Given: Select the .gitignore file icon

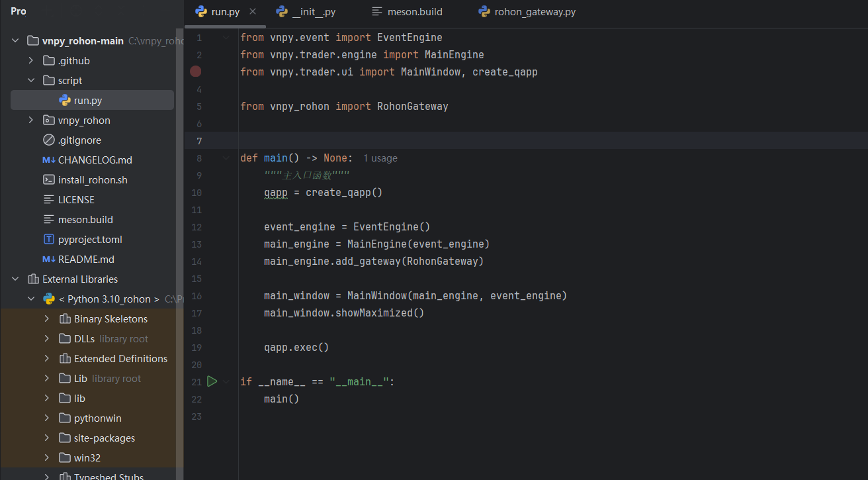Looking at the screenshot, I should (x=48, y=140).
